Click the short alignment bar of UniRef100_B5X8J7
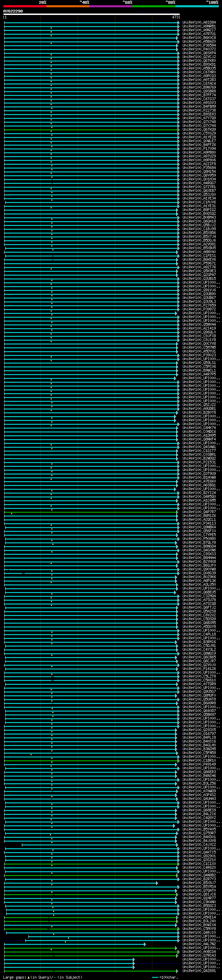 point(81,883)
